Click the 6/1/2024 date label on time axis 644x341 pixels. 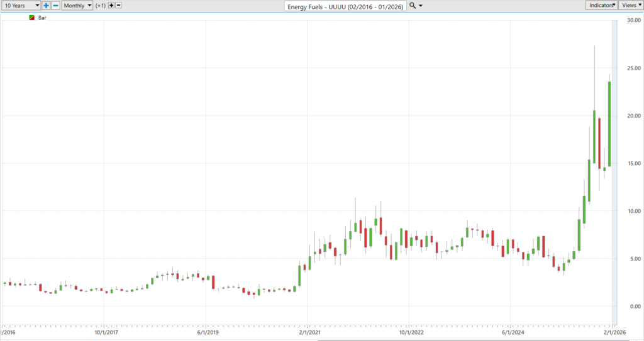511,333
